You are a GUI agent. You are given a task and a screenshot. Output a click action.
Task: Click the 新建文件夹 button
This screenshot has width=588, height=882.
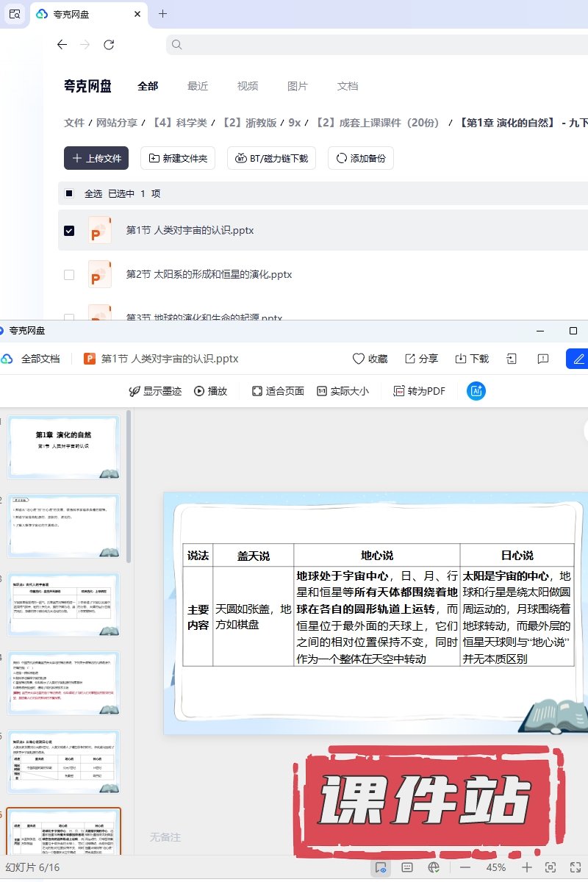(x=177, y=158)
